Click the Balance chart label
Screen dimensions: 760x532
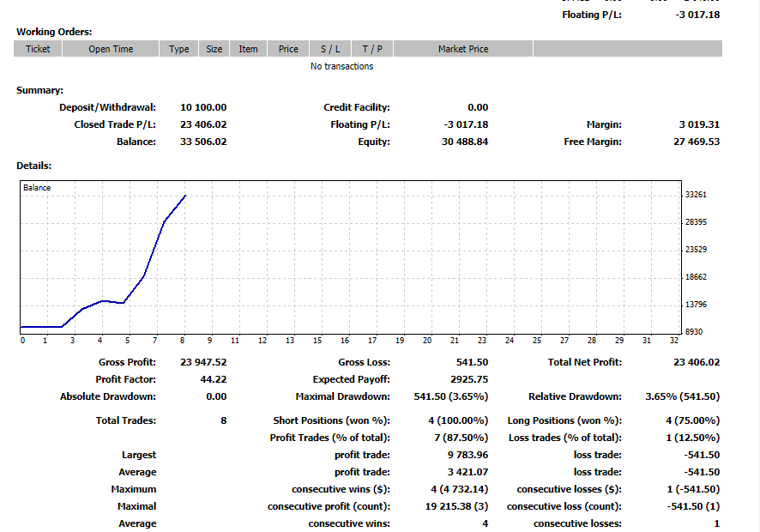tap(37, 188)
